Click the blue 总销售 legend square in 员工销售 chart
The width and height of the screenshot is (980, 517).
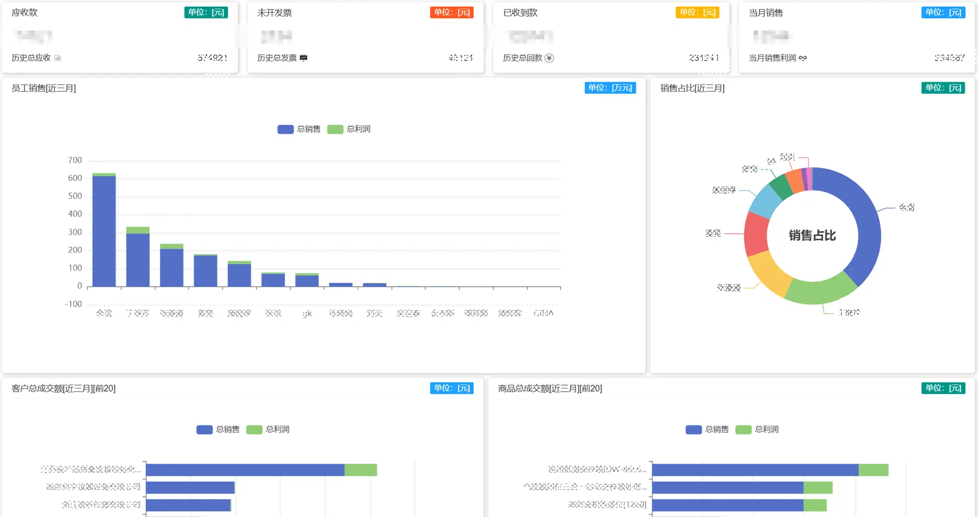coord(285,129)
